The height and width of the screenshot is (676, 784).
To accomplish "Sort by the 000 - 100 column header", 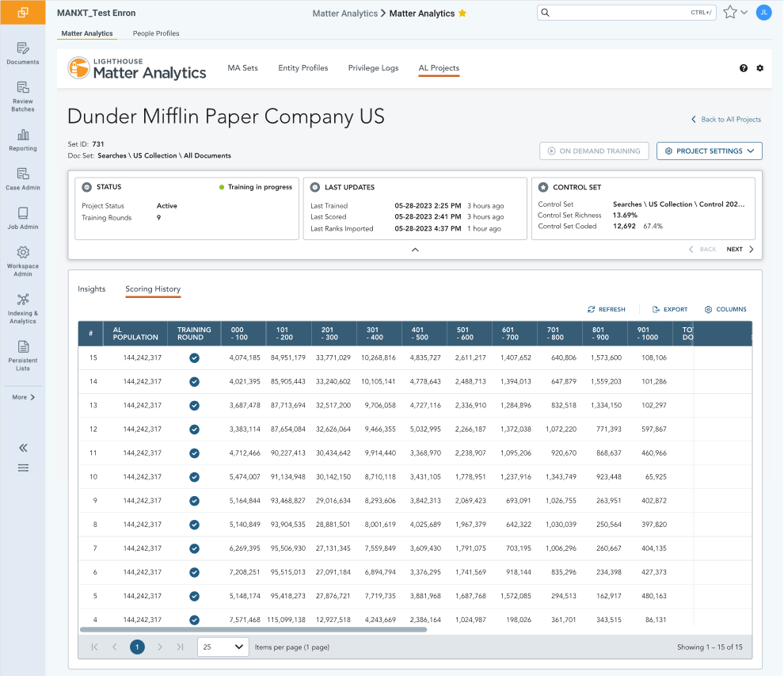I will [243, 334].
